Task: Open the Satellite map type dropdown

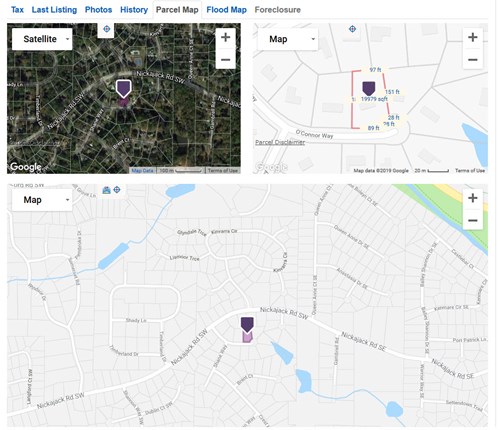Action: point(42,39)
